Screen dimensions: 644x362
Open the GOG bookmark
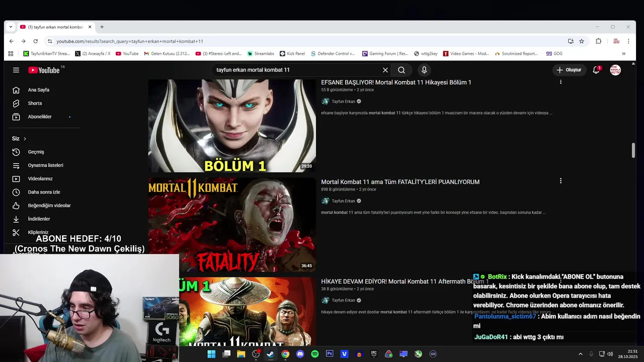(x=554, y=53)
